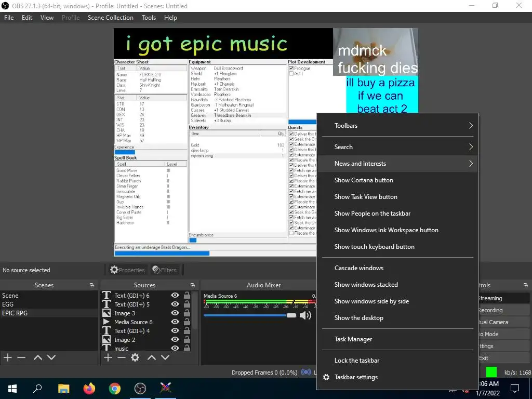Move source up in the Sources panel

(x=152, y=357)
